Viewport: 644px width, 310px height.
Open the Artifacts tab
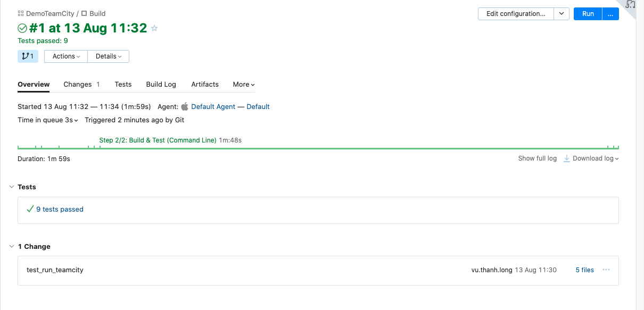(x=205, y=85)
